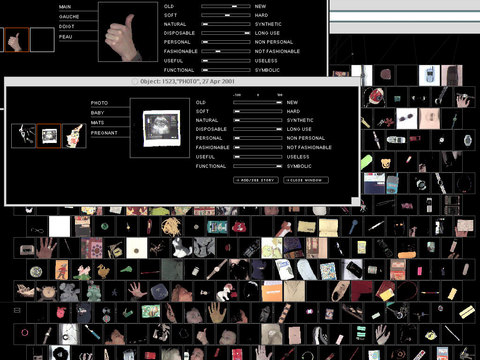Select the MAIN keyword in back window
The image size is (480, 360).
pyautogui.click(x=65, y=7)
